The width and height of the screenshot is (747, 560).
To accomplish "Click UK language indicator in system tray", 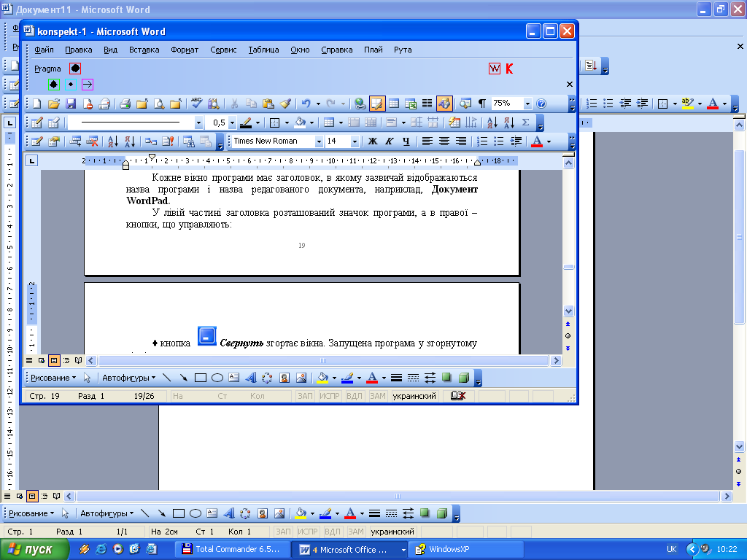I will click(x=671, y=549).
